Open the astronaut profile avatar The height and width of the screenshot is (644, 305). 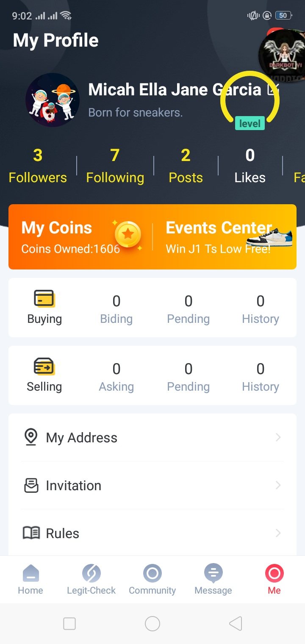pos(53,100)
